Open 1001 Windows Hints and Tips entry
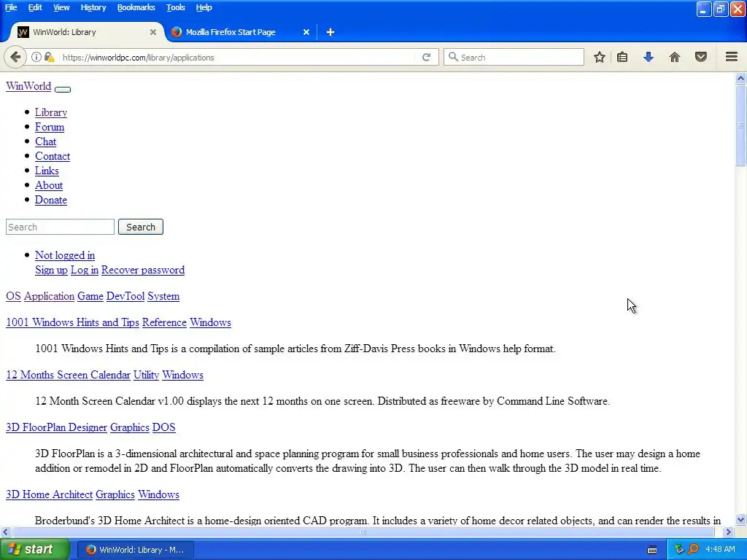The image size is (747, 560). point(72,322)
